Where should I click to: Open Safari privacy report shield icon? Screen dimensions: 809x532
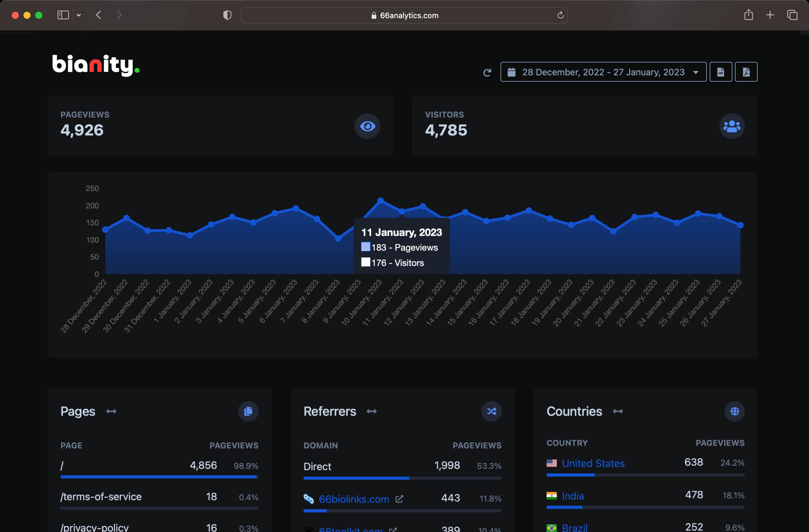point(227,15)
